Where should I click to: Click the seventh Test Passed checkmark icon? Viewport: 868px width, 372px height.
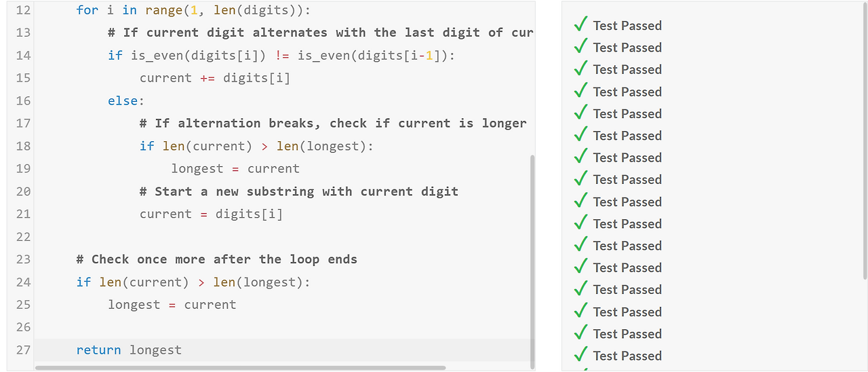click(580, 157)
